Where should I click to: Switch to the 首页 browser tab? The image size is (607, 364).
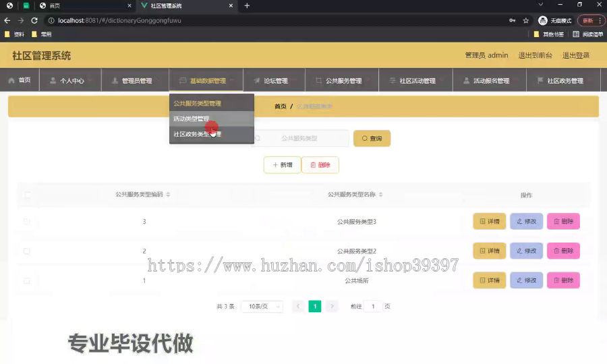[85, 6]
